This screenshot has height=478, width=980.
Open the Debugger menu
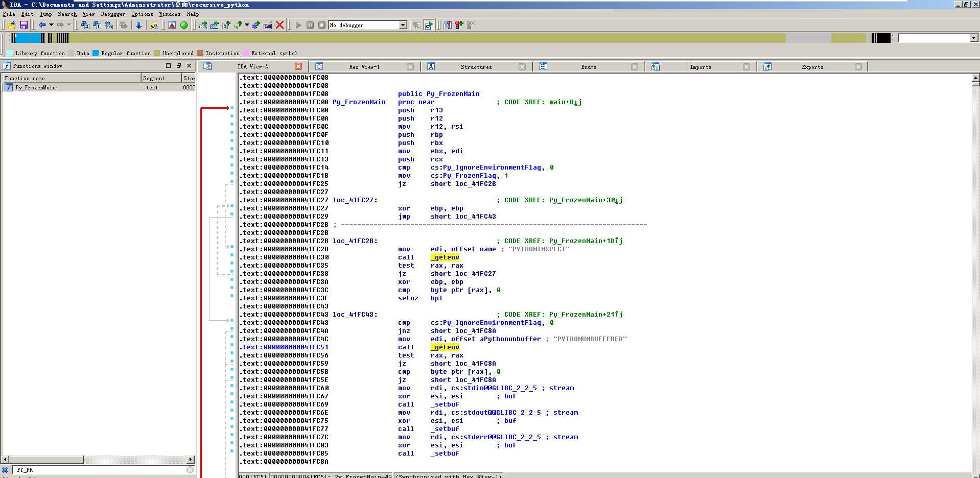(113, 14)
